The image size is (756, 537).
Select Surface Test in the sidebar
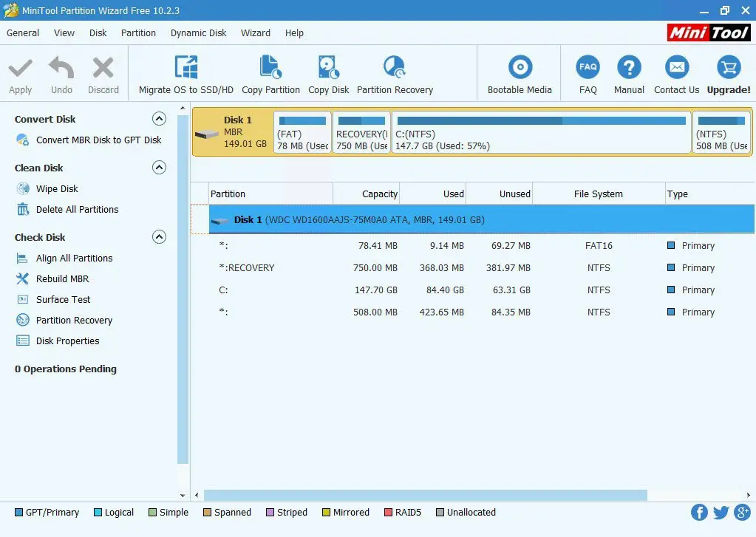(63, 299)
